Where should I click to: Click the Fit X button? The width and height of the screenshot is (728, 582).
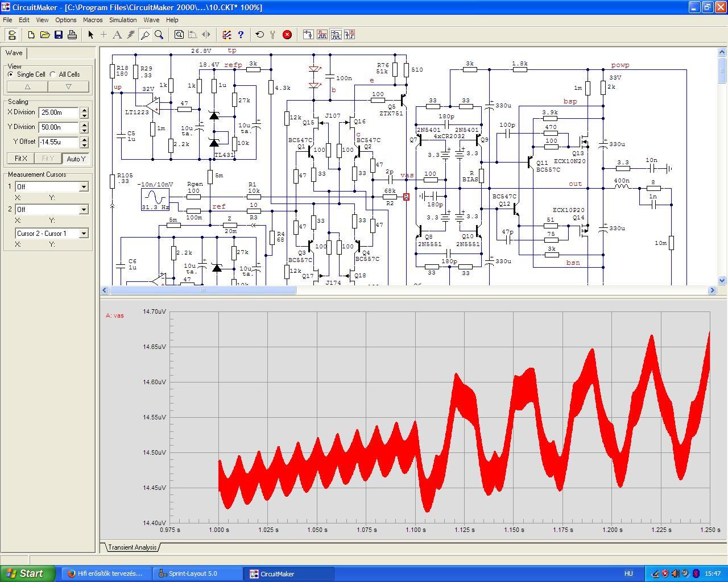coord(20,159)
